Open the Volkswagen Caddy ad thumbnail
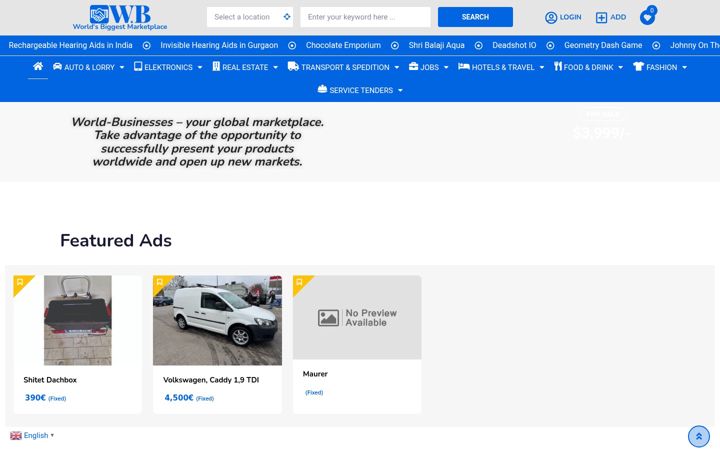Viewport: 720px width, 450px height. coord(217,321)
